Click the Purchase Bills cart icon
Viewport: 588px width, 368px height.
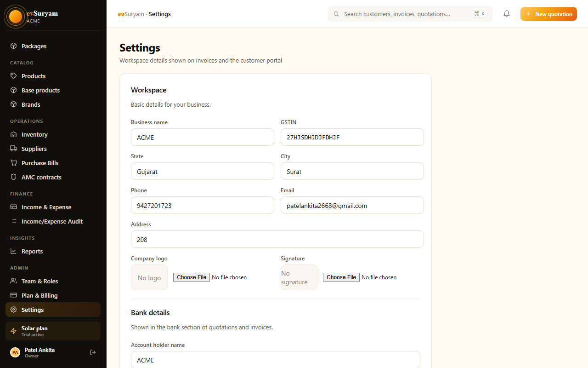click(14, 163)
